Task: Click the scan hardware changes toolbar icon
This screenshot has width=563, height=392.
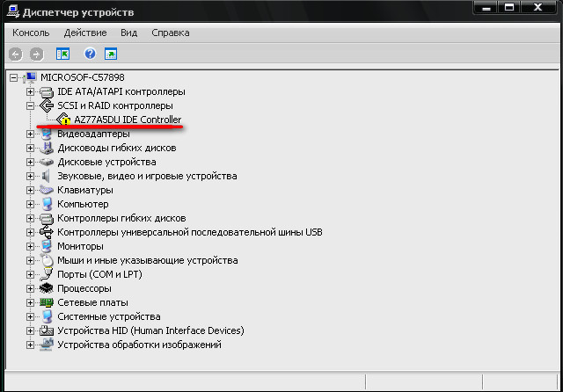Action: click(x=111, y=54)
